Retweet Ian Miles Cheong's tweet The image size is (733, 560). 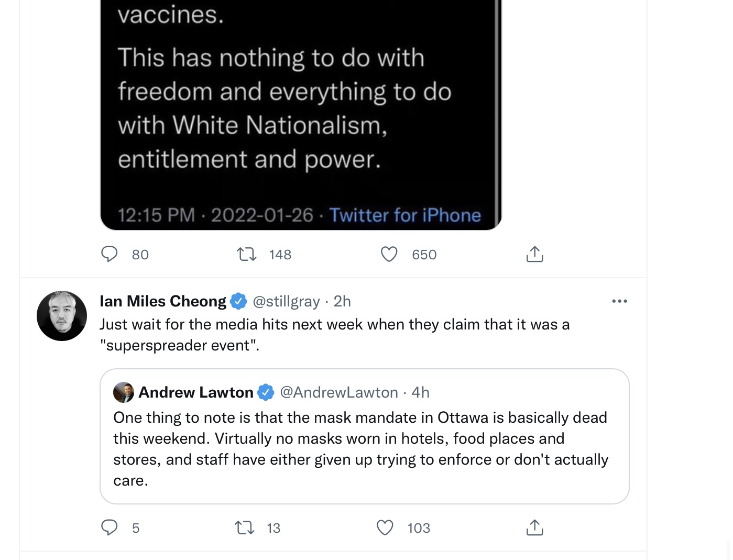pyautogui.click(x=245, y=528)
